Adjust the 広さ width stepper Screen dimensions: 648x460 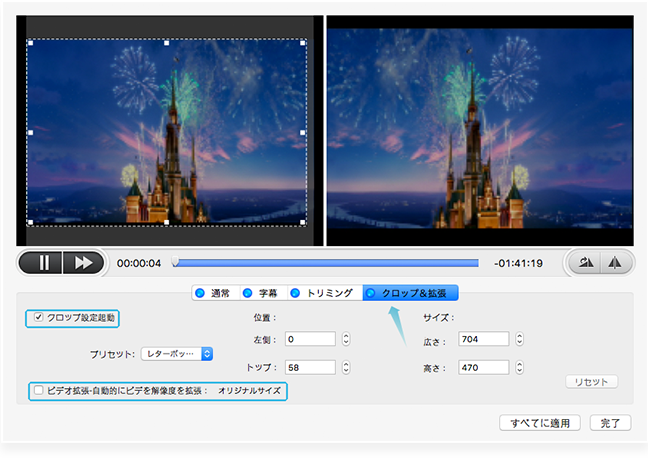point(519,339)
